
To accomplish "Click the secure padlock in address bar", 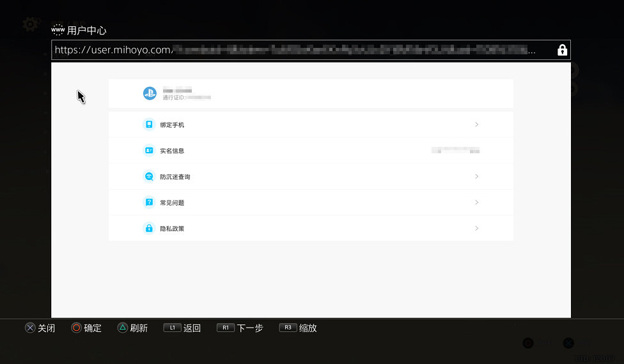I will pyautogui.click(x=562, y=50).
